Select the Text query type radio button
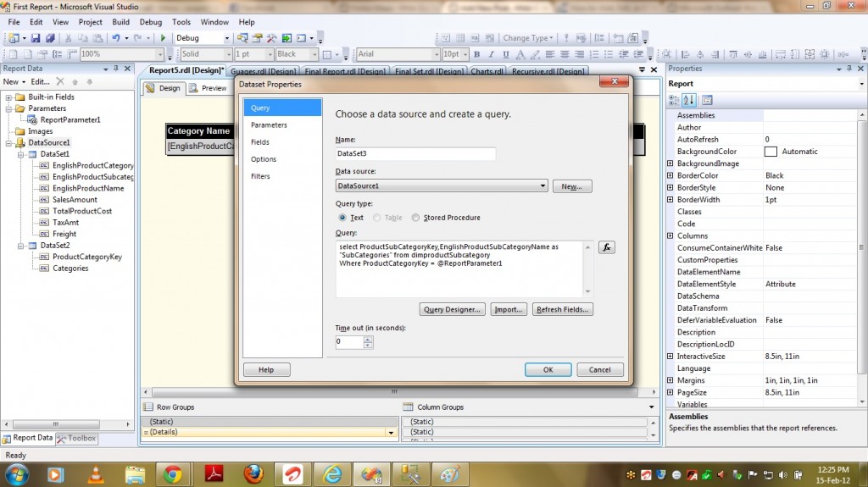 [x=342, y=218]
